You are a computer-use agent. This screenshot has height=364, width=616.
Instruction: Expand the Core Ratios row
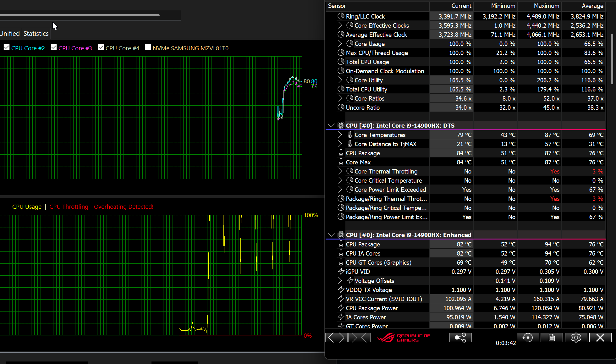pyautogui.click(x=340, y=98)
